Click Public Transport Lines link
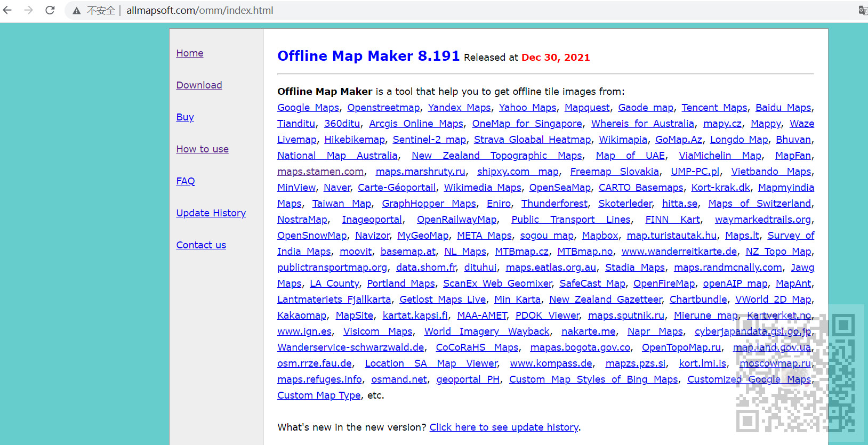Screen dimensions: 868x445 coord(571,220)
